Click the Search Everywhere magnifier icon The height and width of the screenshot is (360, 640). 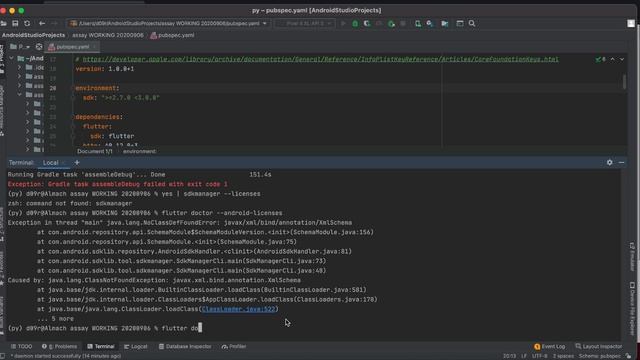472,24
